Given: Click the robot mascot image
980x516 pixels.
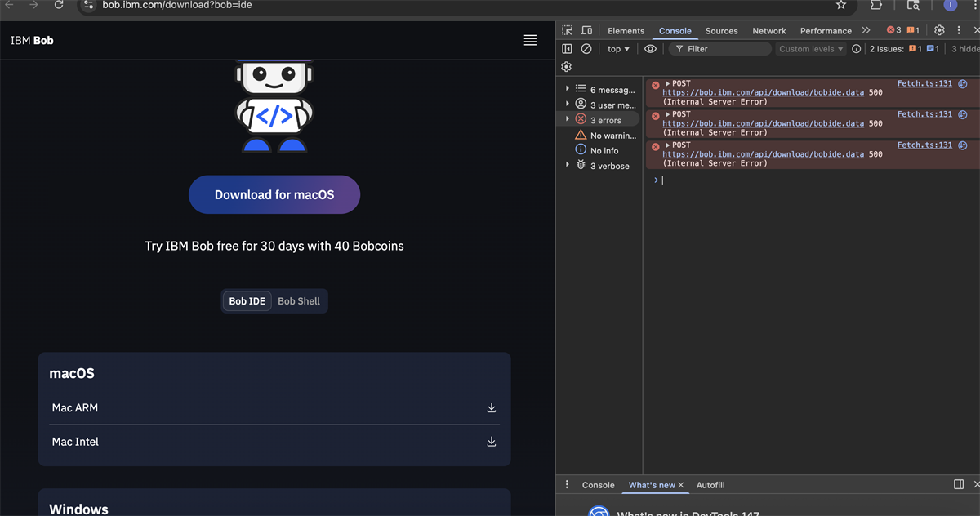Looking at the screenshot, I should (274, 106).
